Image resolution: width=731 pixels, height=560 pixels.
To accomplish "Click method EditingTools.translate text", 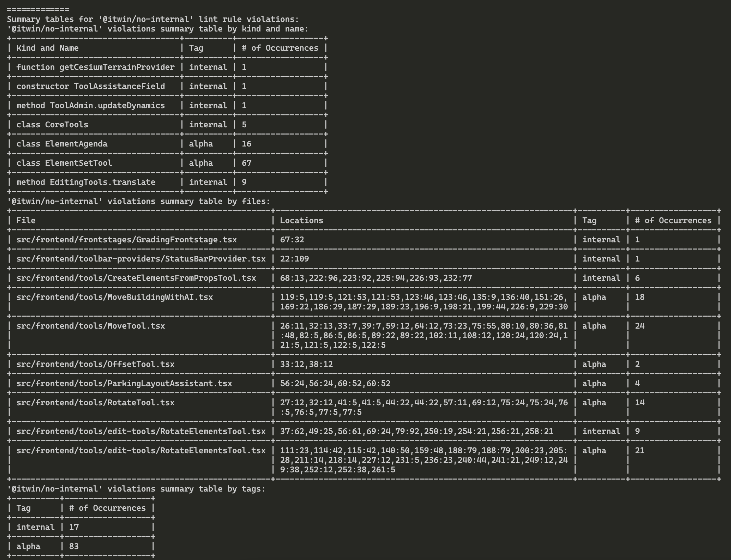I will [x=86, y=182].
